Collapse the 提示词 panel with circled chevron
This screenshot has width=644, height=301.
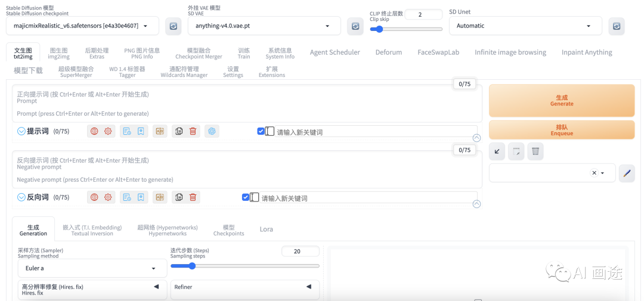21,131
